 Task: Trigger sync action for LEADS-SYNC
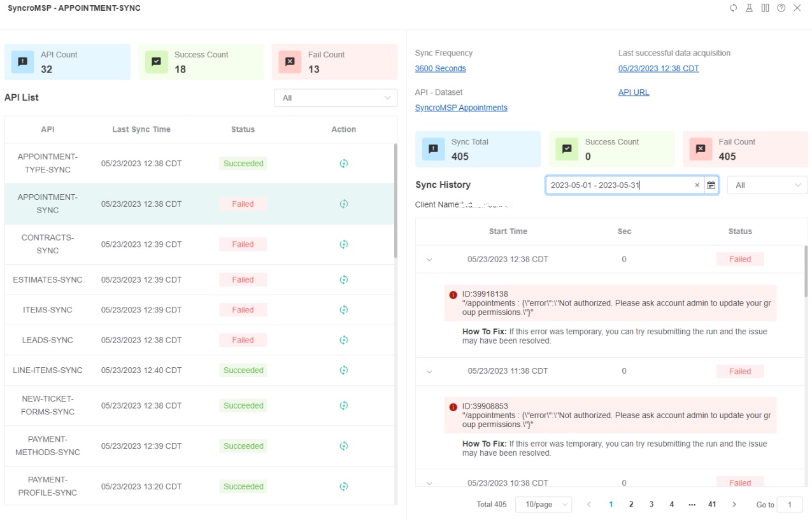tap(344, 340)
